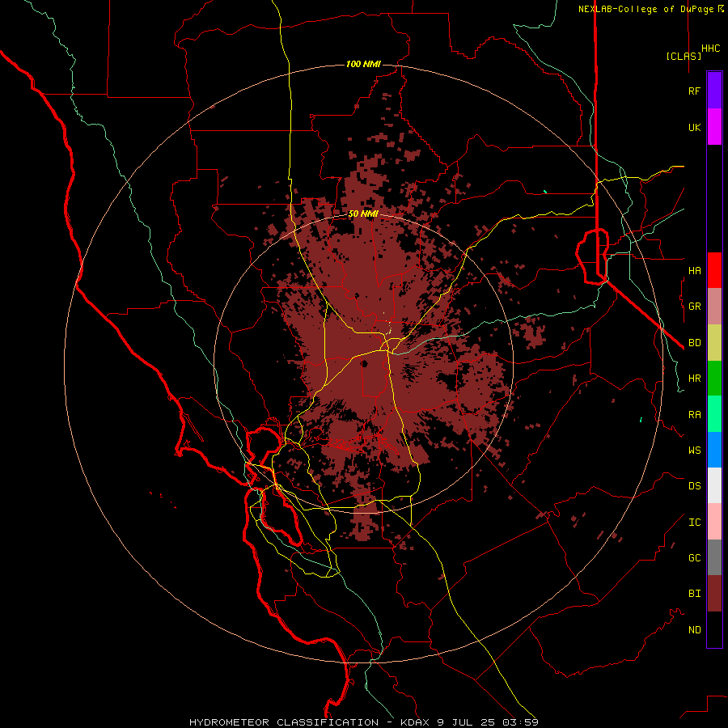Click the NEXLAB-College of DuPage text

647,9
